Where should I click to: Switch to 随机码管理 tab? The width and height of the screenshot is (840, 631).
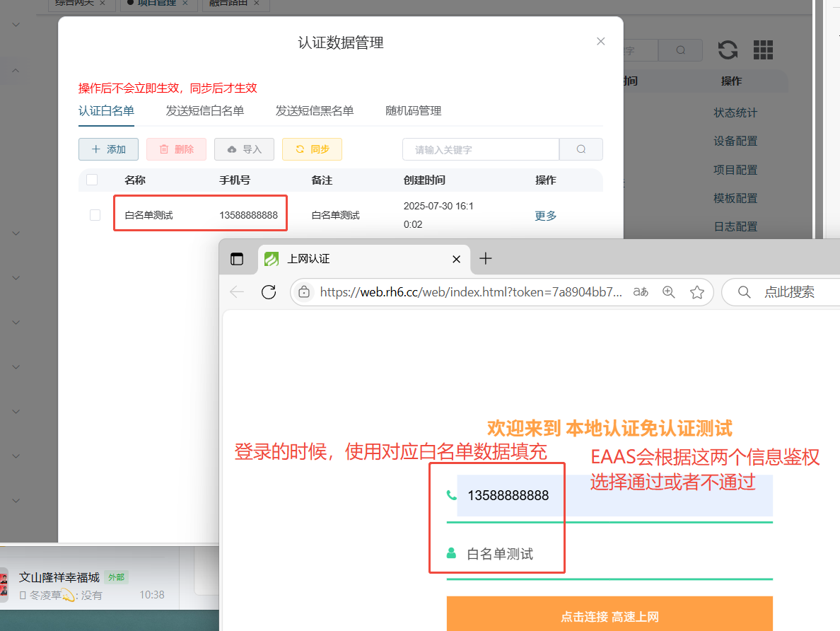pyautogui.click(x=413, y=110)
